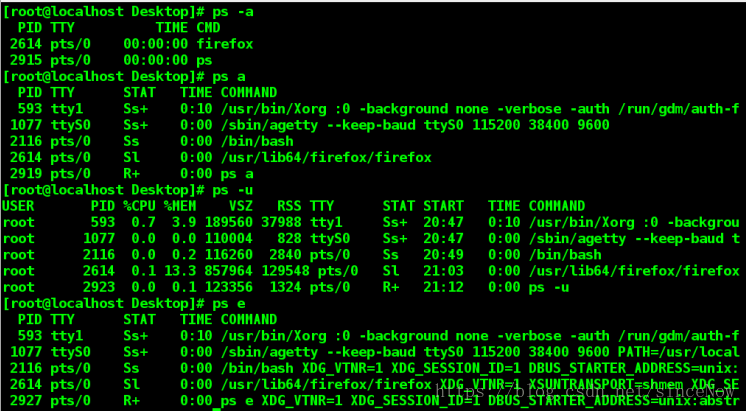Click the '13.3' memory value for firefox
The height and width of the screenshot is (411, 746).
(180, 271)
